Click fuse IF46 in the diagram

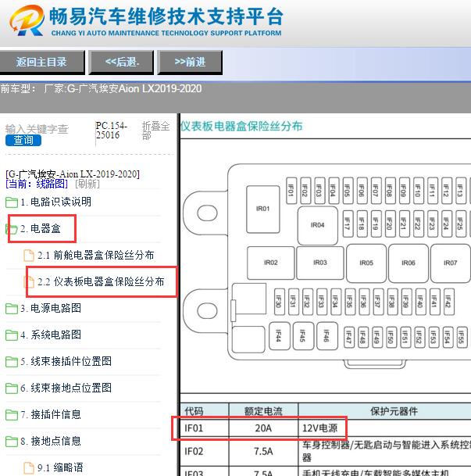pyautogui.click(x=327, y=336)
